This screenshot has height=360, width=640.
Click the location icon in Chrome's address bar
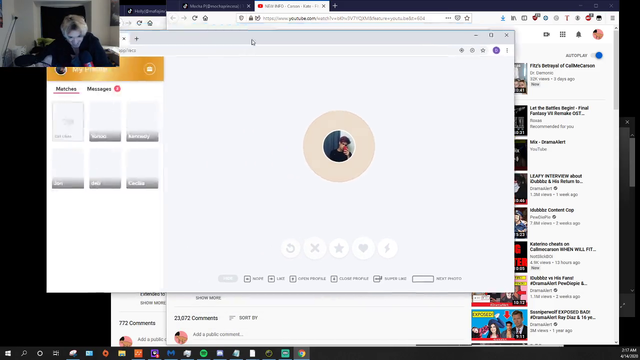point(461,50)
